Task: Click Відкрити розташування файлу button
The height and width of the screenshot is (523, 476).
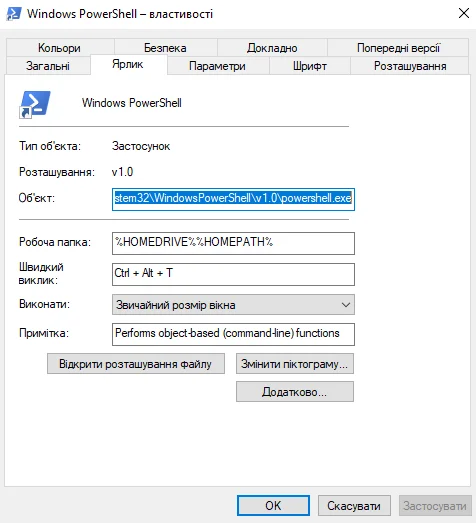Action: (136, 364)
